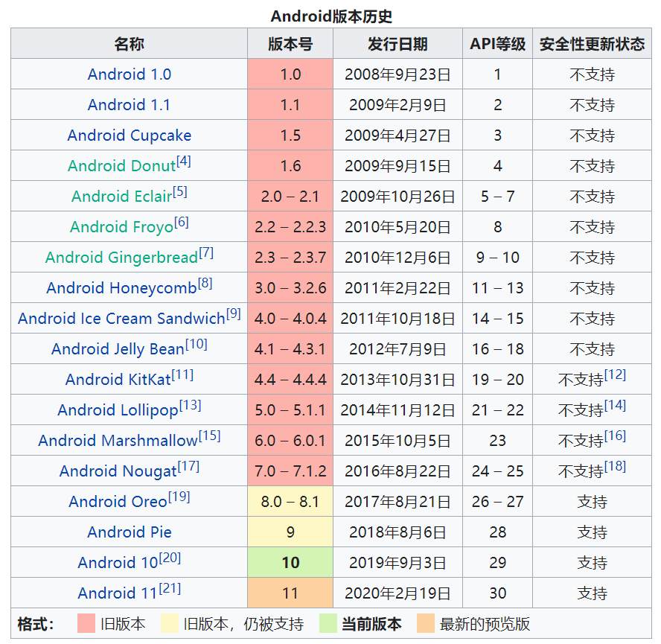Open the Android 1.1 link
The image size is (661, 644).
(x=129, y=104)
